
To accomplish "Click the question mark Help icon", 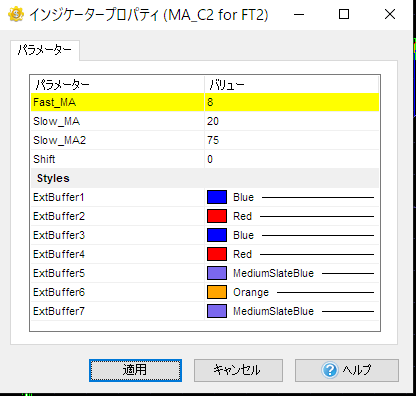I will 330,370.
